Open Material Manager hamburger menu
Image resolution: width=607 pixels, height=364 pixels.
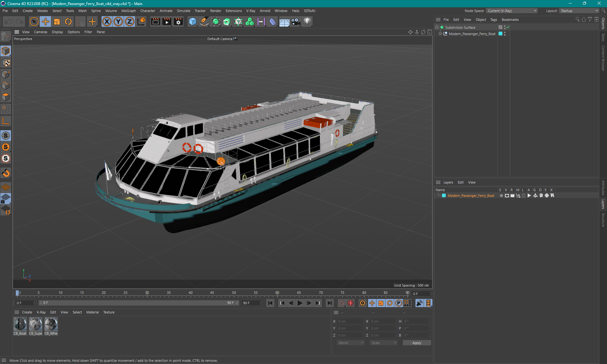pos(17,312)
